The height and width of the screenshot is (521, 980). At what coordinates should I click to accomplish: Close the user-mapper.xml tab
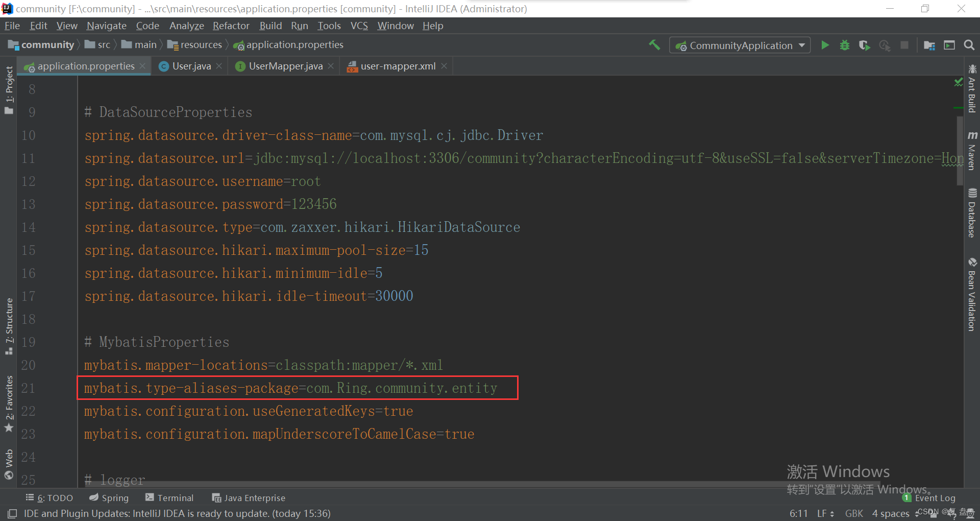click(444, 66)
